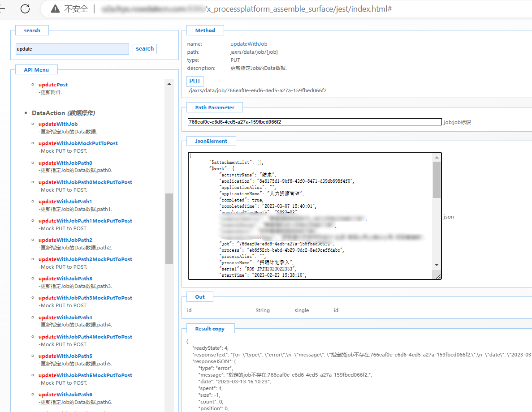
Task: Open updateWithJobPath1MockPutToPost API
Action: [x=85, y=221]
